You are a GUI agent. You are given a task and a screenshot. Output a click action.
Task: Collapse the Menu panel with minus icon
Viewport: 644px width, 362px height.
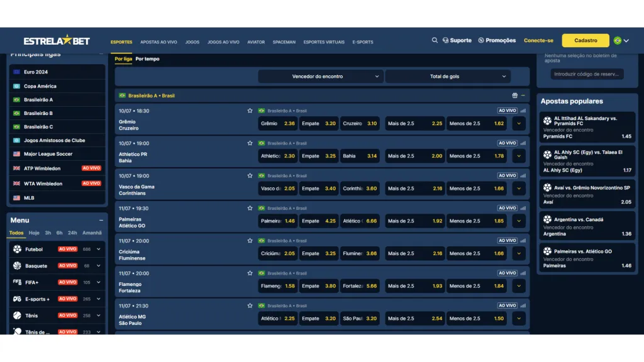[x=101, y=221]
